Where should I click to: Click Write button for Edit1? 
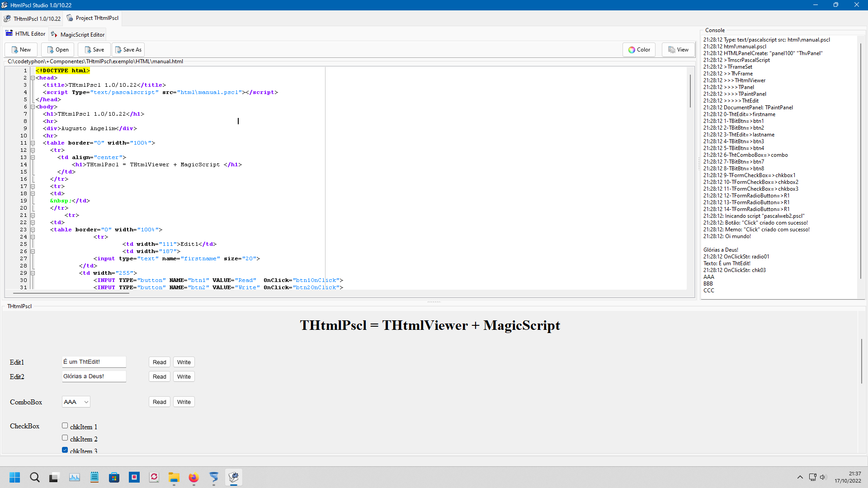[x=184, y=362]
